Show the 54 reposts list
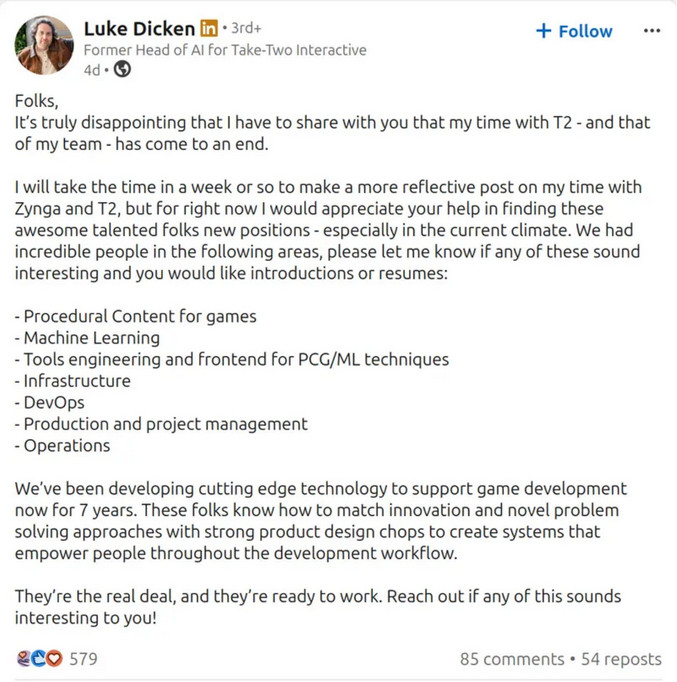This screenshot has height=682, width=677. [x=621, y=659]
